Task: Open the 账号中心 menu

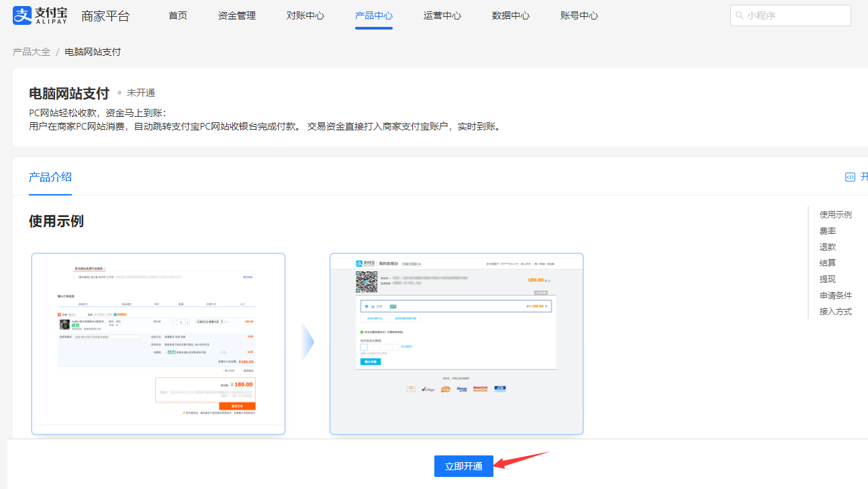Action: (x=579, y=15)
